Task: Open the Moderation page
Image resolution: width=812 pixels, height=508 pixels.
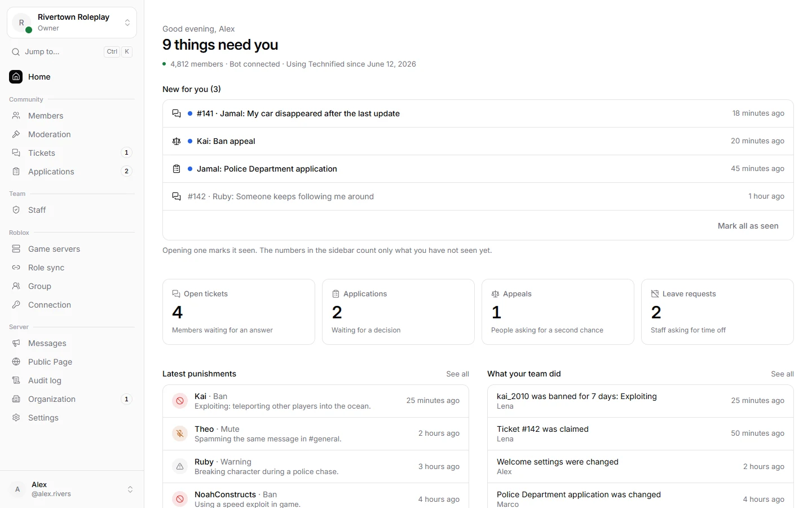Action: tap(72, 134)
